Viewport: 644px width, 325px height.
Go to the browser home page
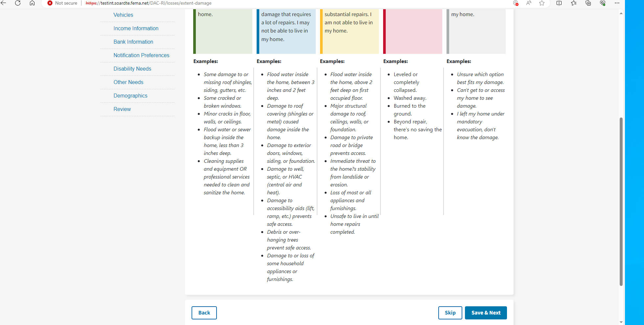pyautogui.click(x=32, y=3)
